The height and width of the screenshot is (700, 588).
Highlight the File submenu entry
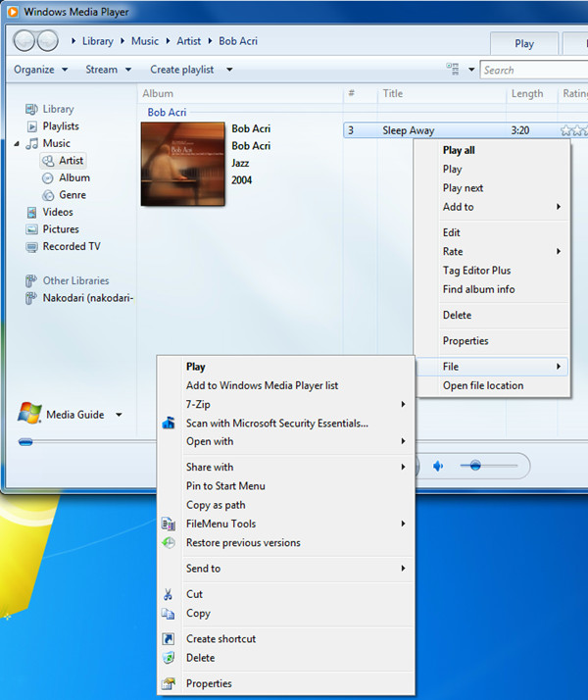(x=492, y=367)
